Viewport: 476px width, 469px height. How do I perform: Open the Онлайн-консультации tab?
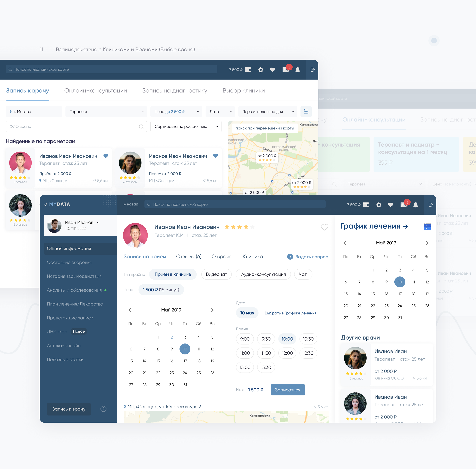point(96,91)
